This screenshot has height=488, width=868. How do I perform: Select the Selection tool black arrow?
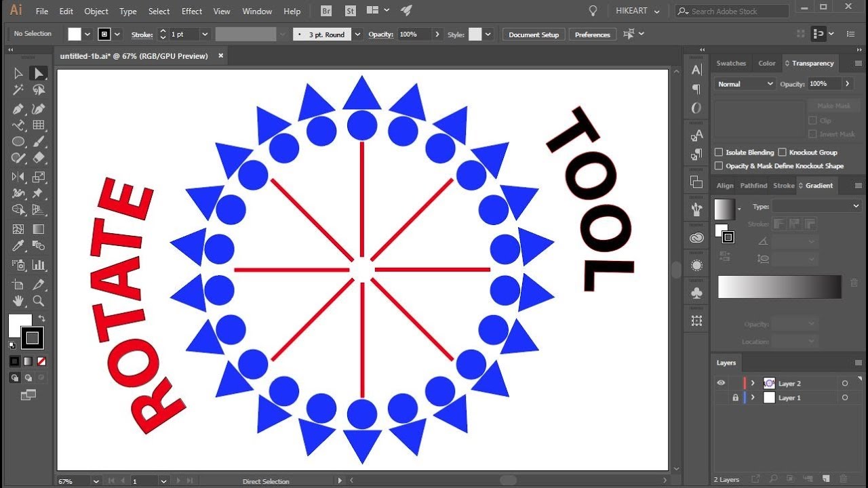click(x=18, y=73)
